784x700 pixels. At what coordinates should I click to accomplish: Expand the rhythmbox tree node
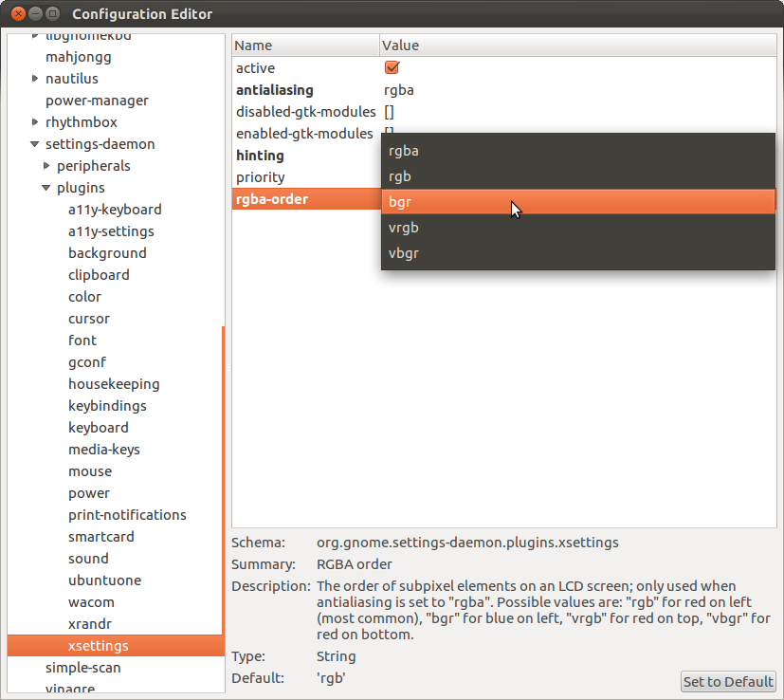(35, 122)
